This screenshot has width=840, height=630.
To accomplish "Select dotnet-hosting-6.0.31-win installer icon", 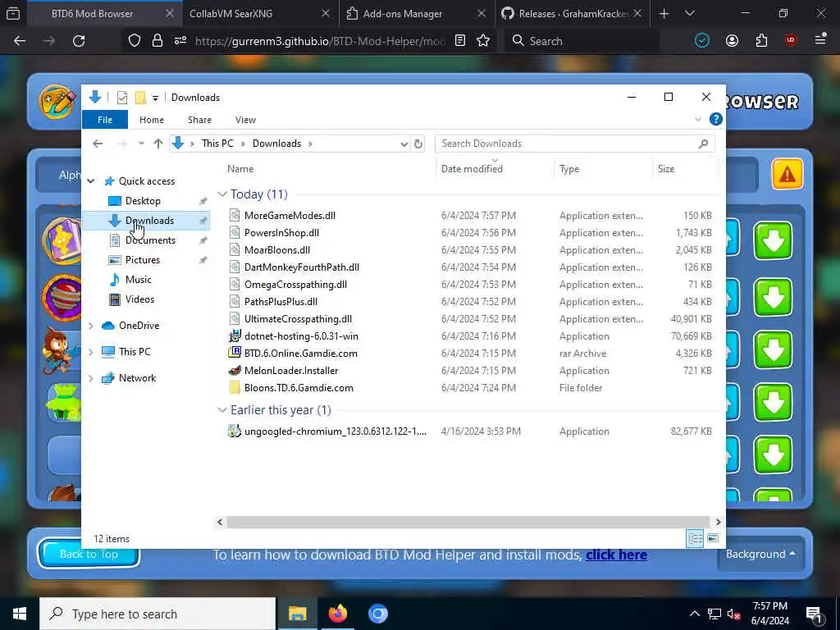I will coord(234,336).
